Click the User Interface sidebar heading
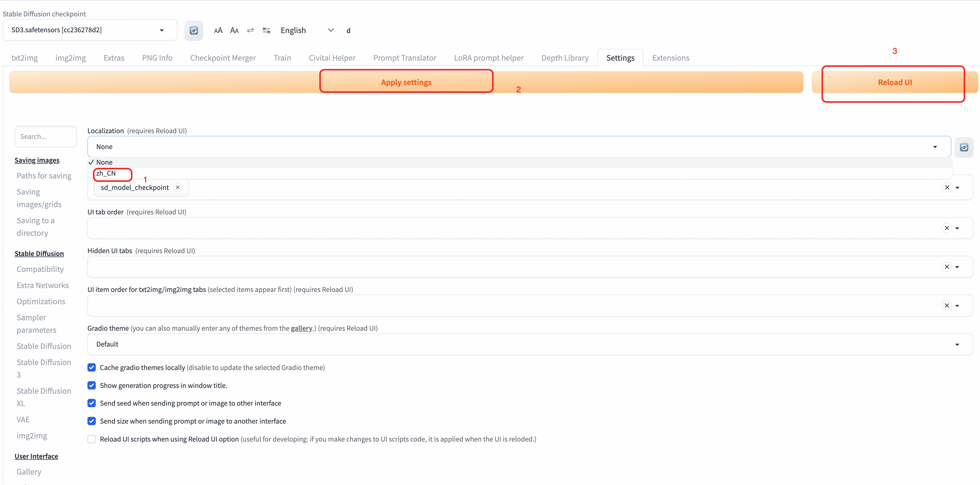Image resolution: width=980 pixels, height=485 pixels. [36, 456]
